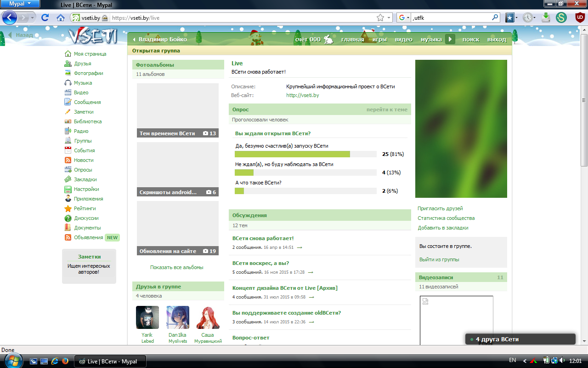Click the Настройки icon in sidebar
This screenshot has width=588, height=368.
click(x=68, y=189)
